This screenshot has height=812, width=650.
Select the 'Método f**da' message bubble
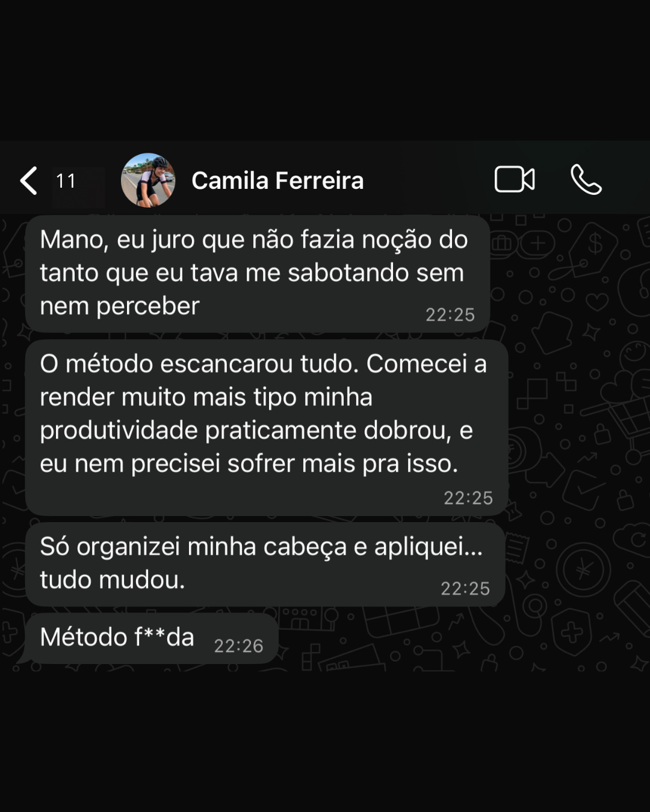coord(150,638)
